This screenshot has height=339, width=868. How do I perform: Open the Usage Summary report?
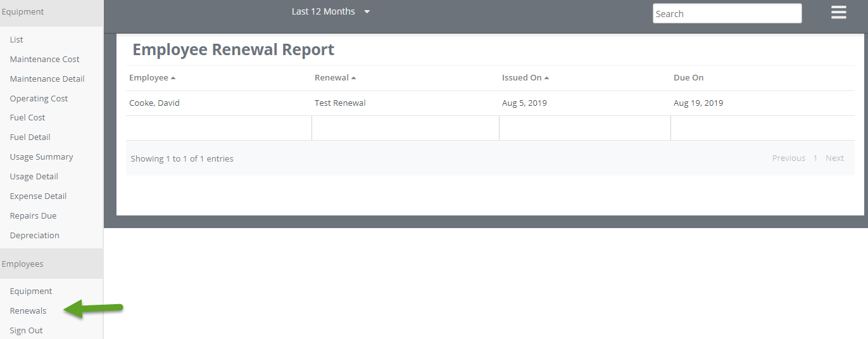pos(41,157)
